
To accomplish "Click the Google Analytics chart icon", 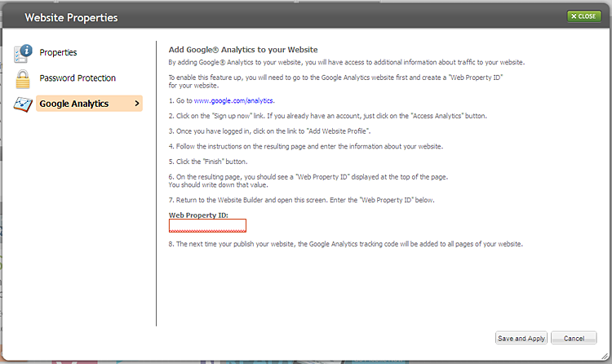I will pos(23,104).
